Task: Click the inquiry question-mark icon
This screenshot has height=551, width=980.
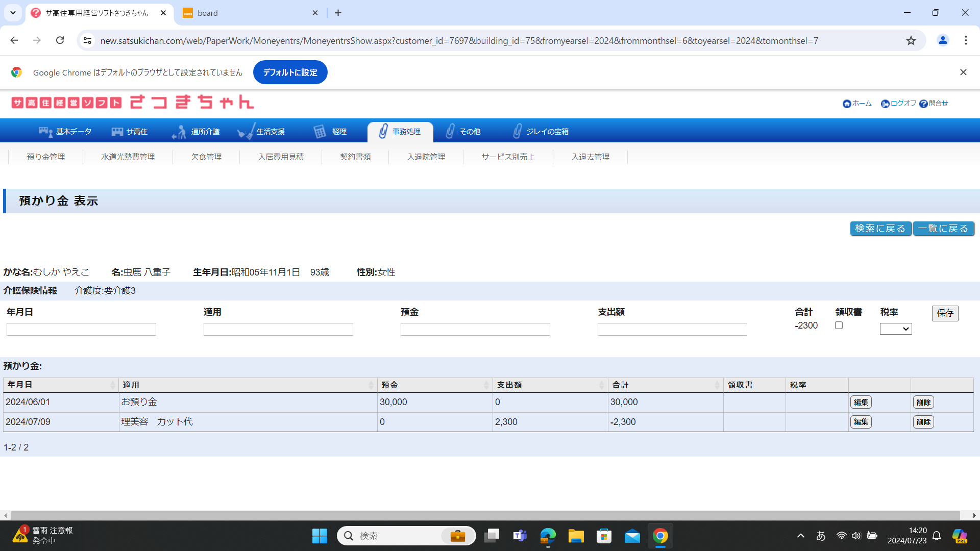Action: (x=923, y=104)
